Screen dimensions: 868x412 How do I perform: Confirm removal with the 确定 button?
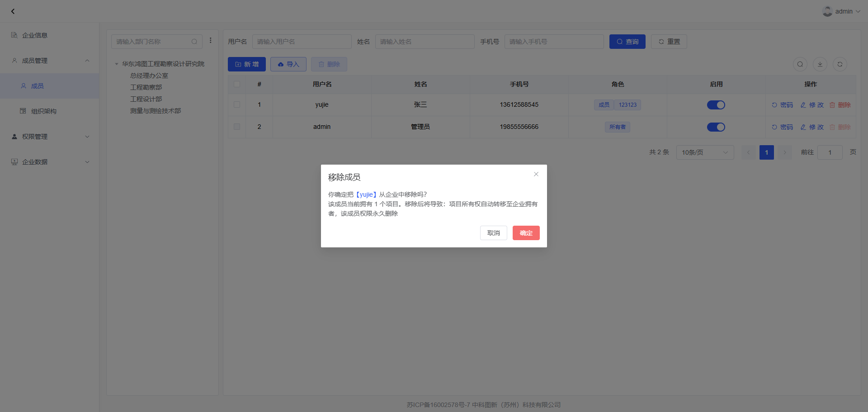[x=526, y=233]
